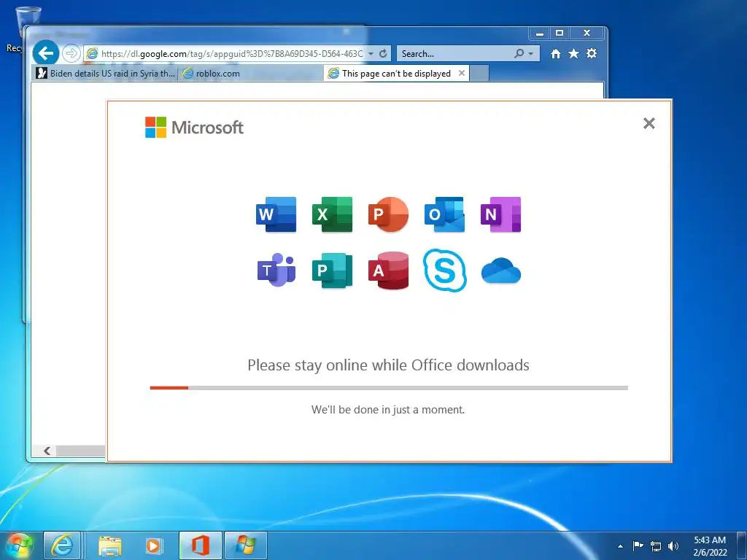Open the Action Center flag icon
Image resolution: width=747 pixels, height=560 pixels.
[638, 545]
